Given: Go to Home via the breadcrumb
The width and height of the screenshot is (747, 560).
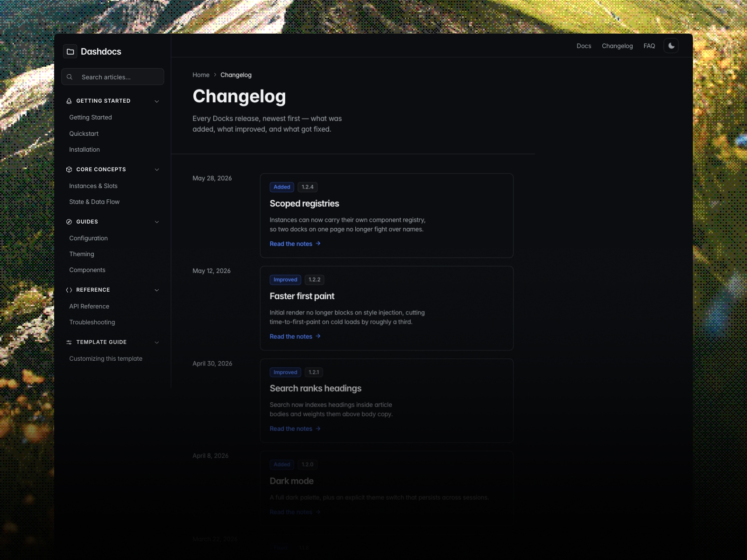Looking at the screenshot, I should [201, 75].
